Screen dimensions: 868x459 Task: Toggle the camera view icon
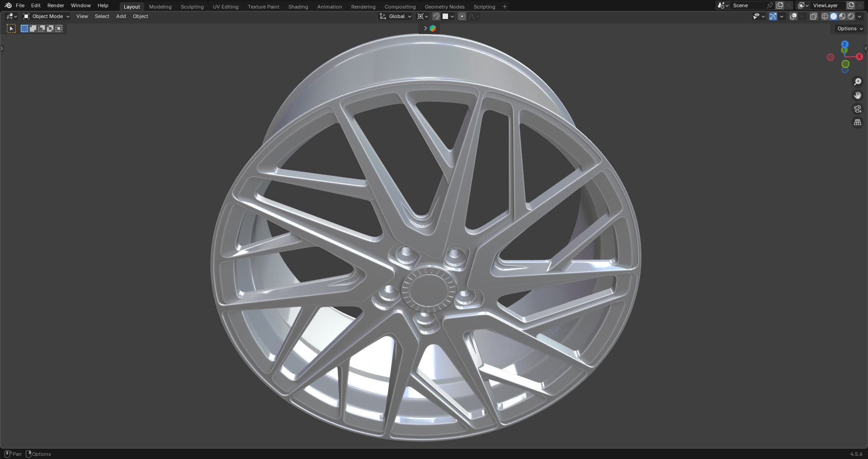coord(857,109)
